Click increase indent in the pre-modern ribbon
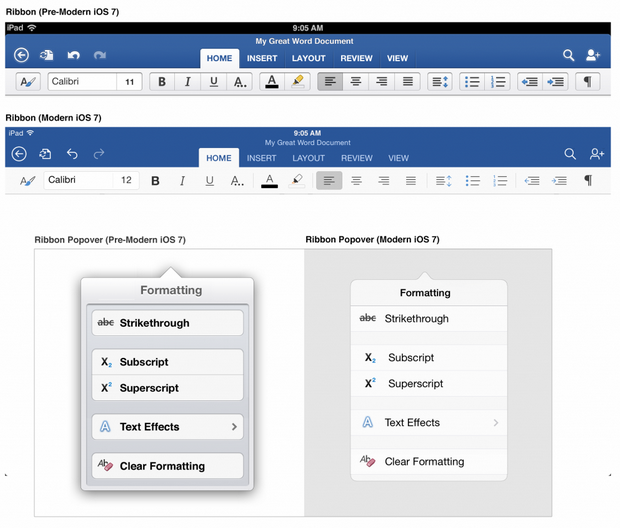620x528 pixels. click(x=557, y=82)
